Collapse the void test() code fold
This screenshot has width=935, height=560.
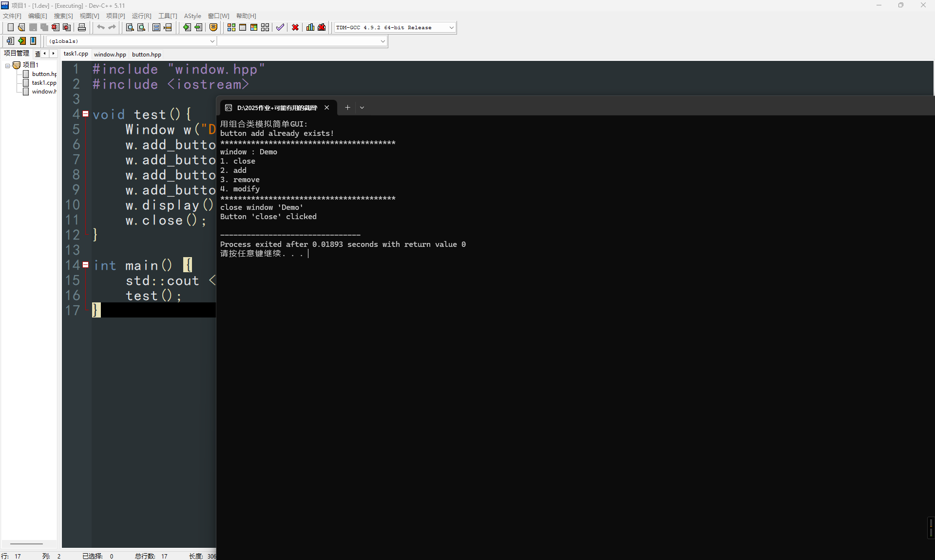86,114
